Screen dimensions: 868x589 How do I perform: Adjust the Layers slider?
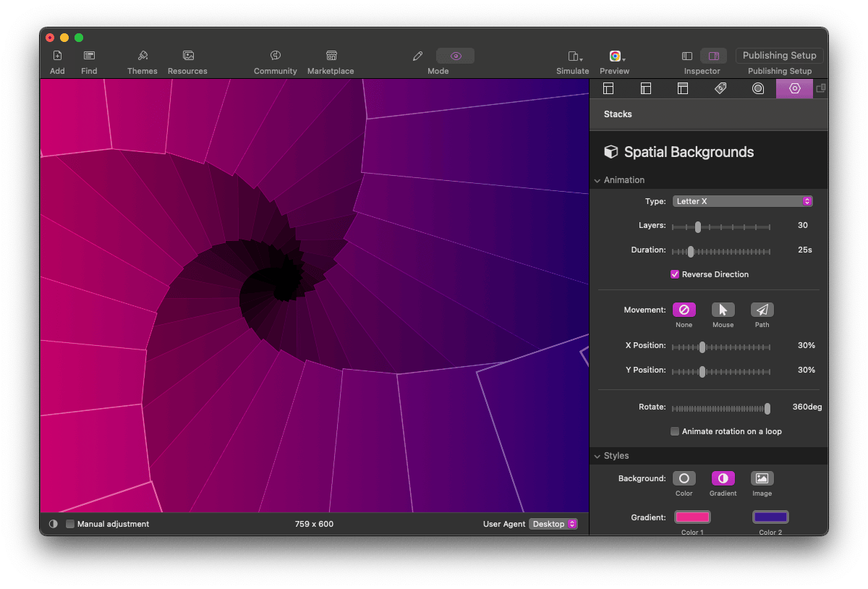[x=721, y=226]
